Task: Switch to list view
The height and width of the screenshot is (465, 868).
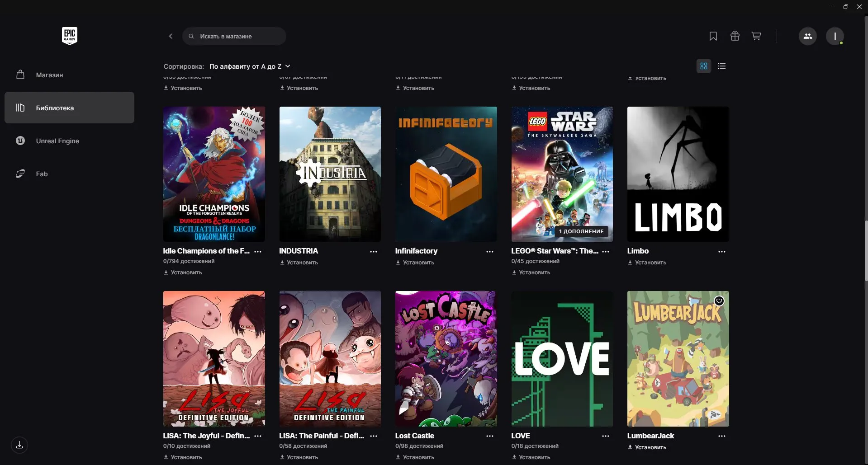Action: 722,66
